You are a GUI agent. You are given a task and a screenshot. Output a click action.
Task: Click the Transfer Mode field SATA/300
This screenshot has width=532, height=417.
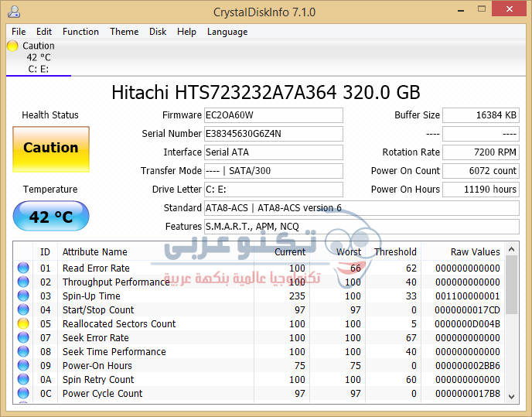tap(274, 171)
